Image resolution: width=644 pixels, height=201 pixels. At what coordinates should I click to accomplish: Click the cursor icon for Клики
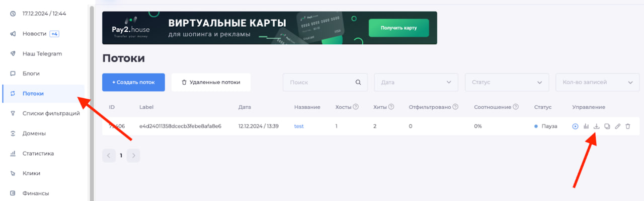click(13, 173)
